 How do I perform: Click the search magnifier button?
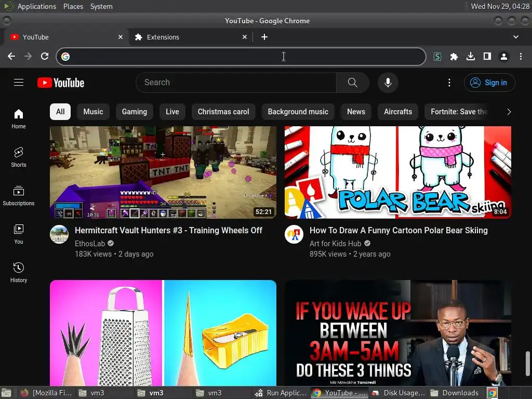coord(353,83)
